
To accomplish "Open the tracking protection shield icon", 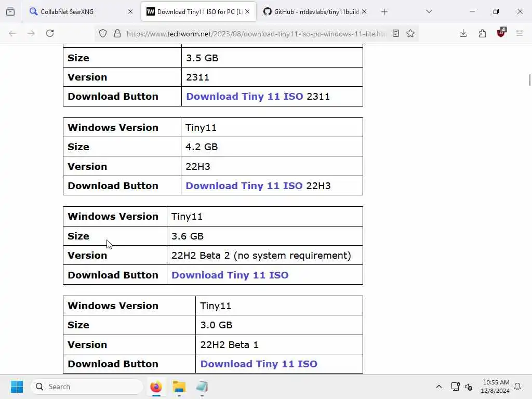I will pyautogui.click(x=103, y=33).
